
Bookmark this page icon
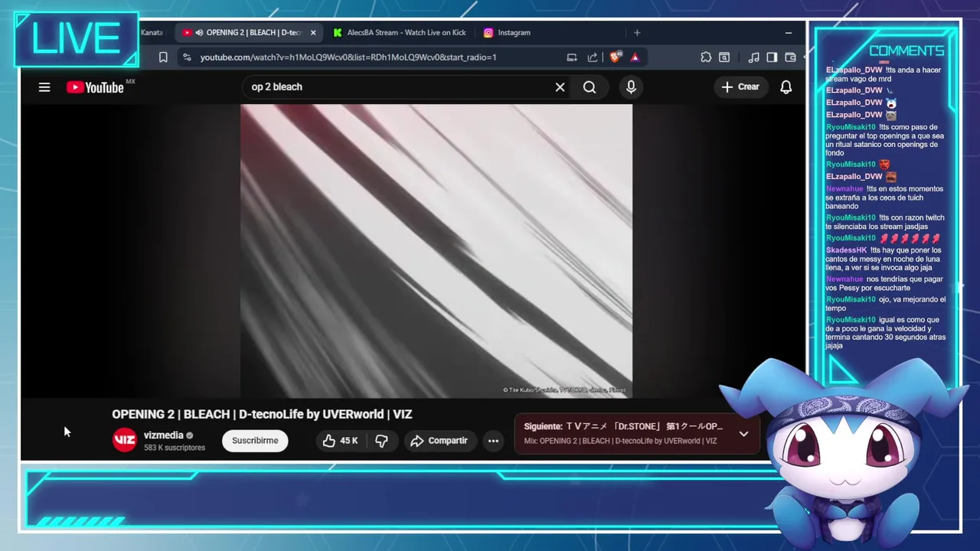point(163,57)
